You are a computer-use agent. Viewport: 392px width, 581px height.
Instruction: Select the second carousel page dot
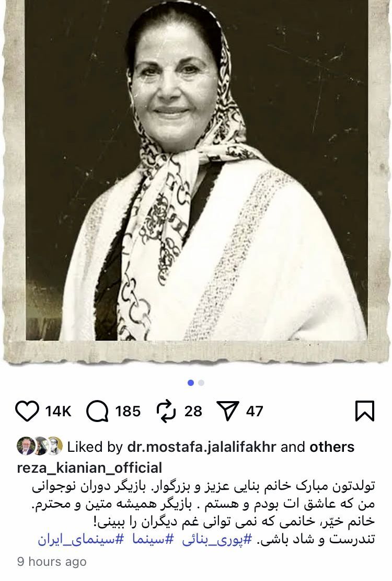pos(201,383)
